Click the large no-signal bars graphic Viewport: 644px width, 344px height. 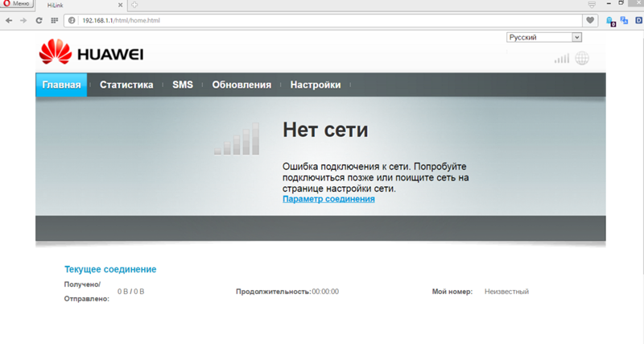pyautogui.click(x=237, y=139)
